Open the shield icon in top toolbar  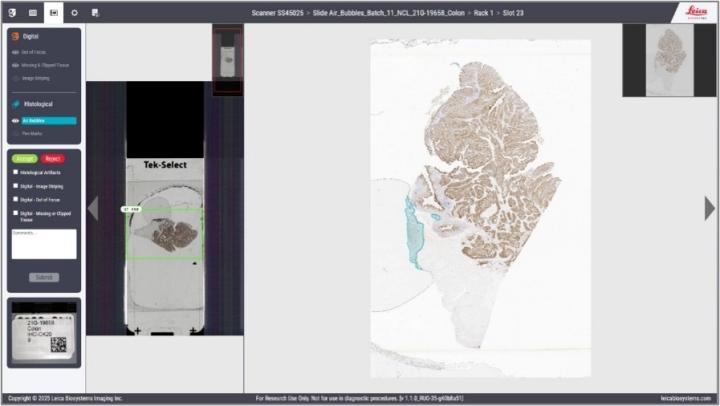pos(12,13)
